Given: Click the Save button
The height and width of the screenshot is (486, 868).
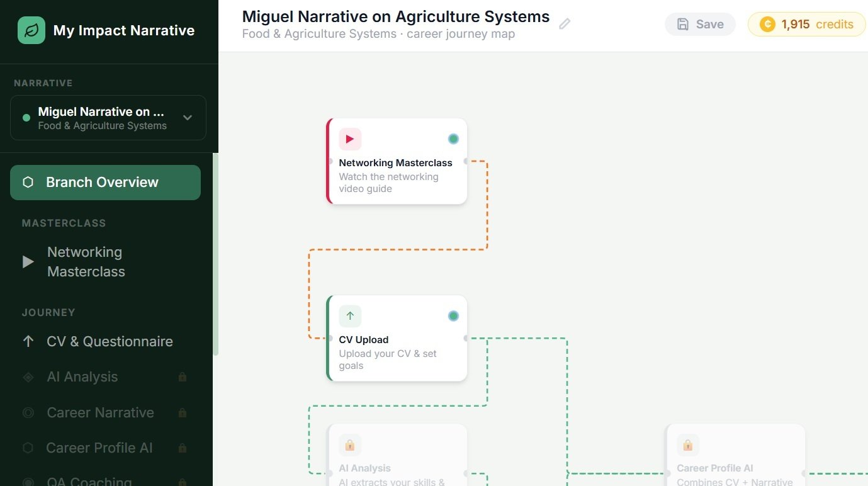Looking at the screenshot, I should click(x=700, y=25).
